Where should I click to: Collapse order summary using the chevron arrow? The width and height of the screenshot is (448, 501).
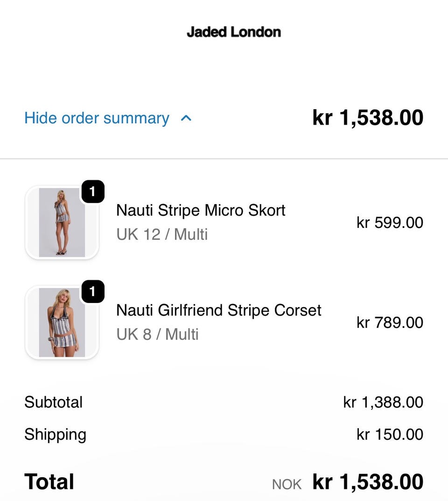(186, 118)
